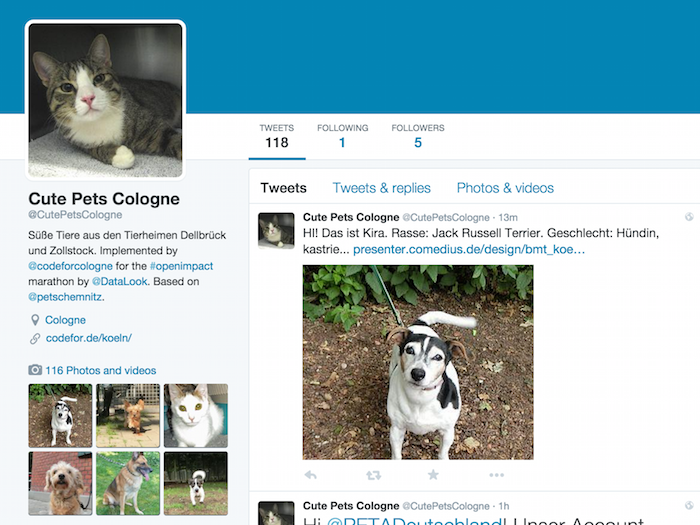Click globe icon on 1h tweet
Screen dimensions: 700x525
pos(689,505)
